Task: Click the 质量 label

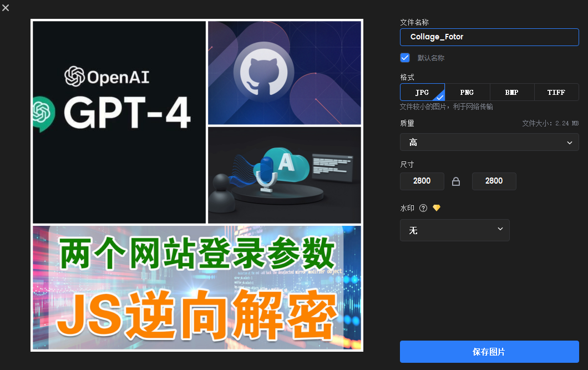Action: coord(407,123)
